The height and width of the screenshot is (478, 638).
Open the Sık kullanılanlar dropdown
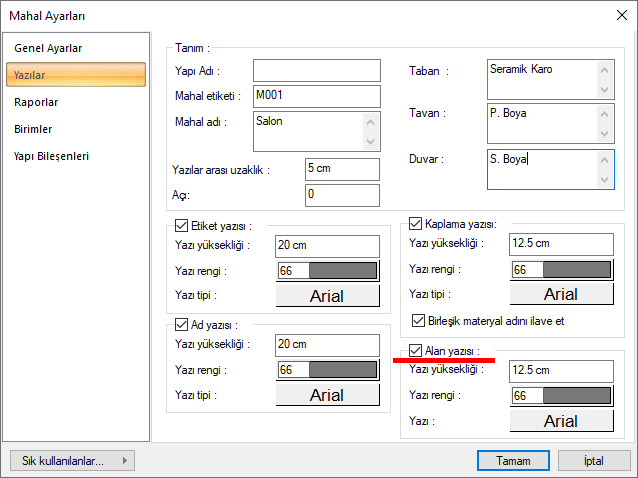[71, 461]
